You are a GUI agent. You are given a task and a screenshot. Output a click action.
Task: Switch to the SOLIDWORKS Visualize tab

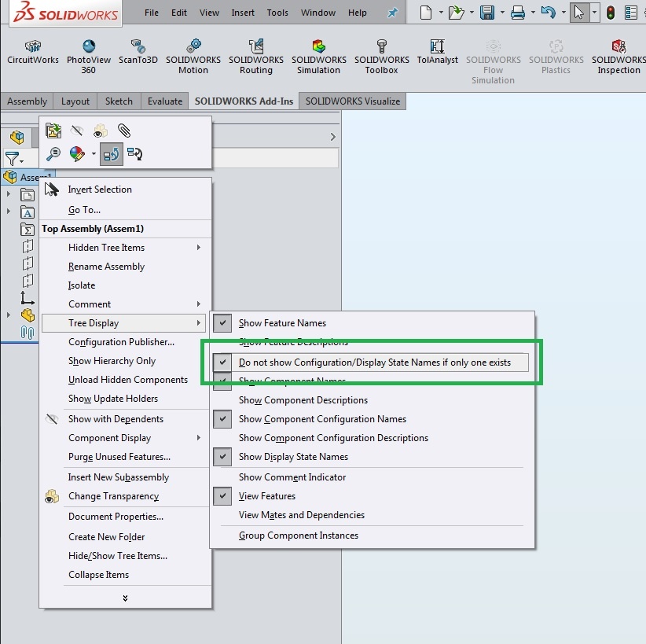click(x=353, y=101)
